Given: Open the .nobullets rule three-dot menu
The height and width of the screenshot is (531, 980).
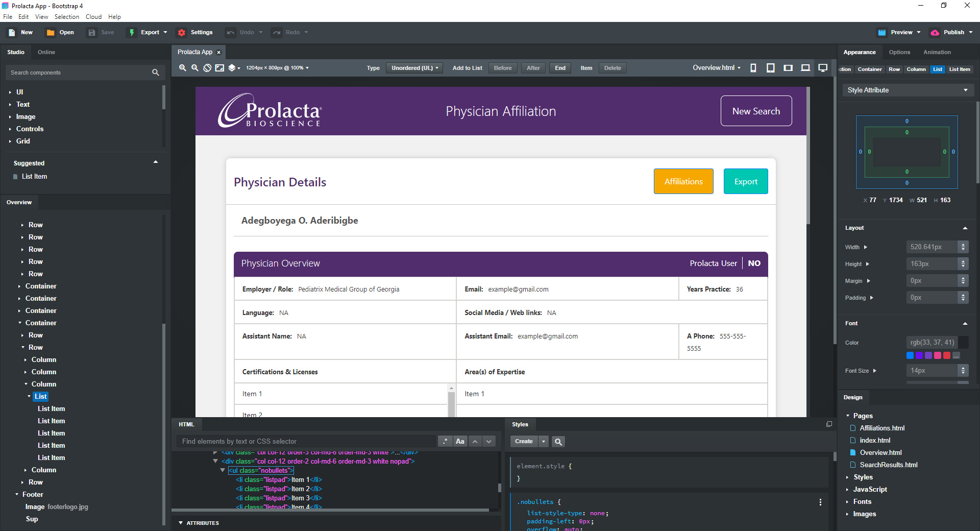Looking at the screenshot, I should 820,502.
